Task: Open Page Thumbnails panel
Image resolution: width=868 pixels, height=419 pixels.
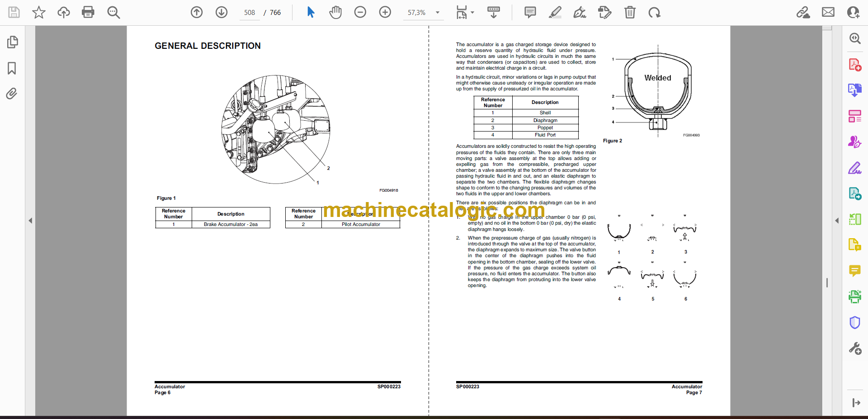Action: [x=12, y=42]
